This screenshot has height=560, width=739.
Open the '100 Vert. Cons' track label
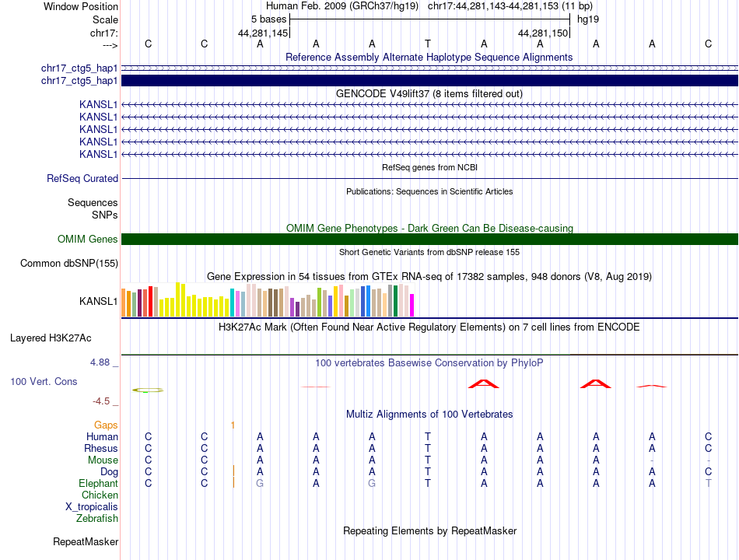coord(44,381)
